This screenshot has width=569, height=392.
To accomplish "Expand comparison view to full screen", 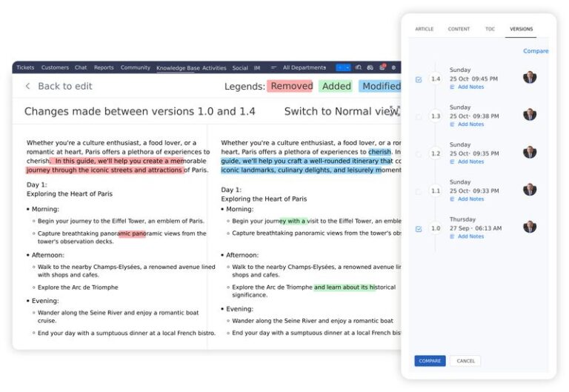I will click(x=395, y=110).
